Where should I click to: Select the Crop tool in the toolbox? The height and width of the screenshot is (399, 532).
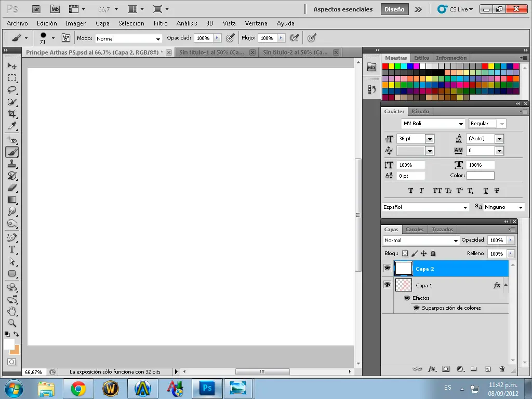click(x=11, y=114)
